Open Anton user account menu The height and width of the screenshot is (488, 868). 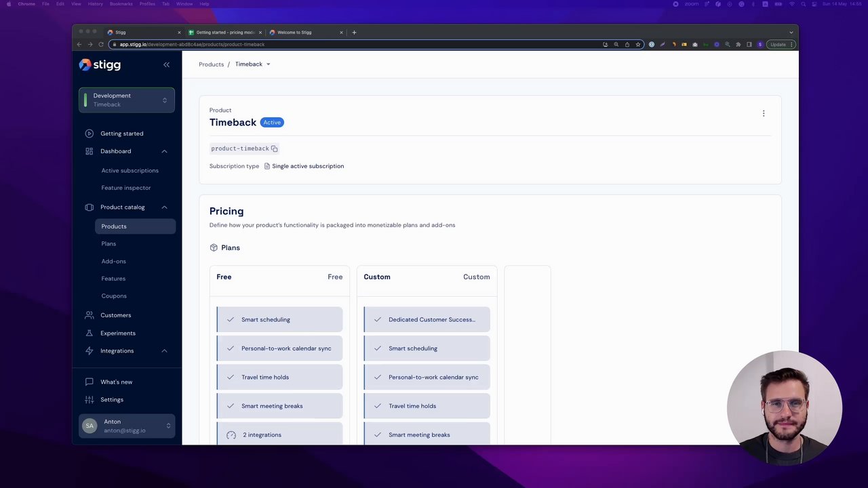tap(127, 426)
